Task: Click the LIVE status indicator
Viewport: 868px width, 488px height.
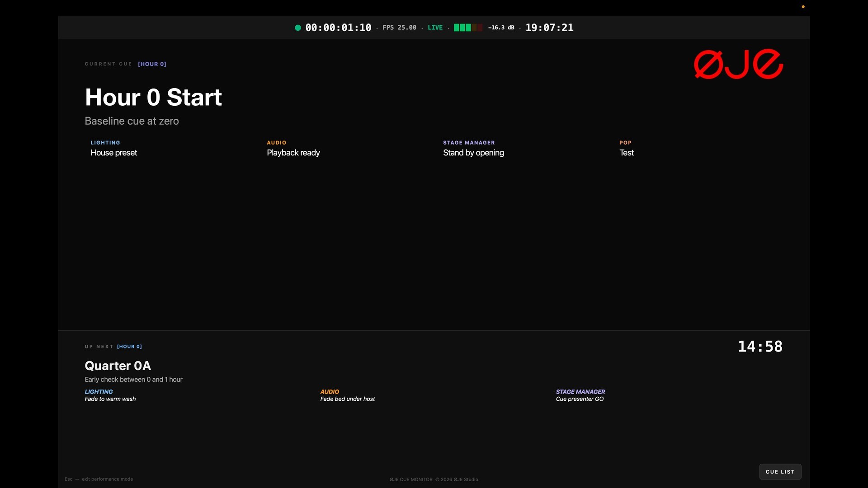Action: pyautogui.click(x=435, y=28)
